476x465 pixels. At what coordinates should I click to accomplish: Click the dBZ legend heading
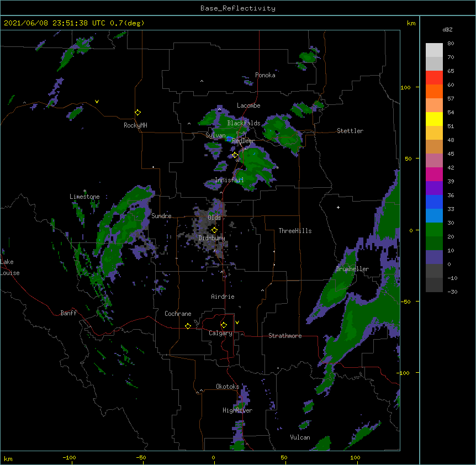click(x=447, y=30)
